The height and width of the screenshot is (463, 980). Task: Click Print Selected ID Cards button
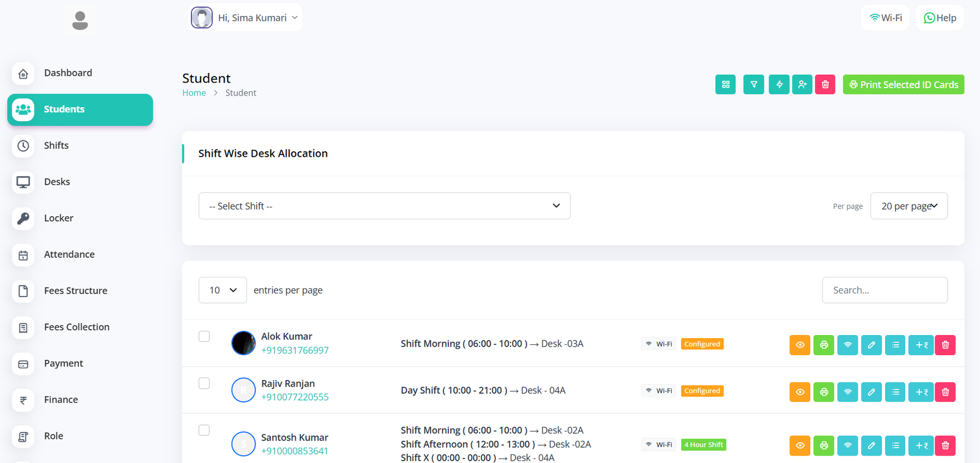pos(903,85)
